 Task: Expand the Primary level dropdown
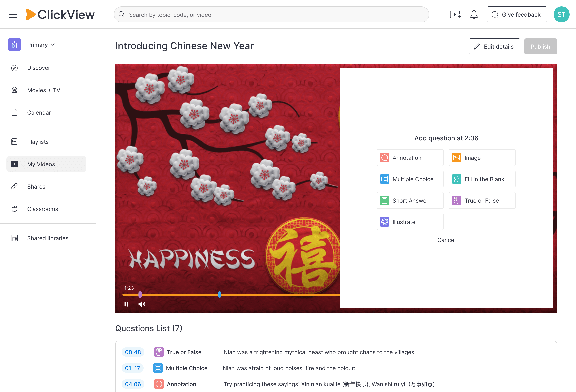click(41, 45)
